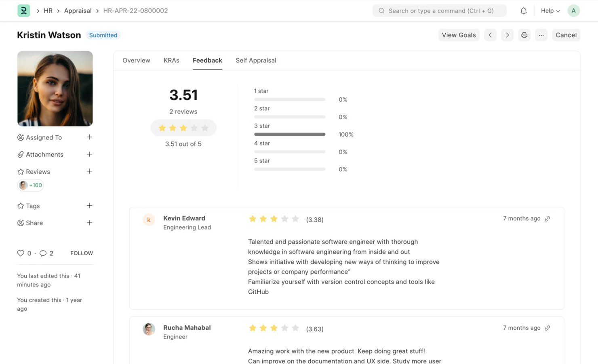Open the comments bubble icon
The image size is (598, 364).
(43, 253)
